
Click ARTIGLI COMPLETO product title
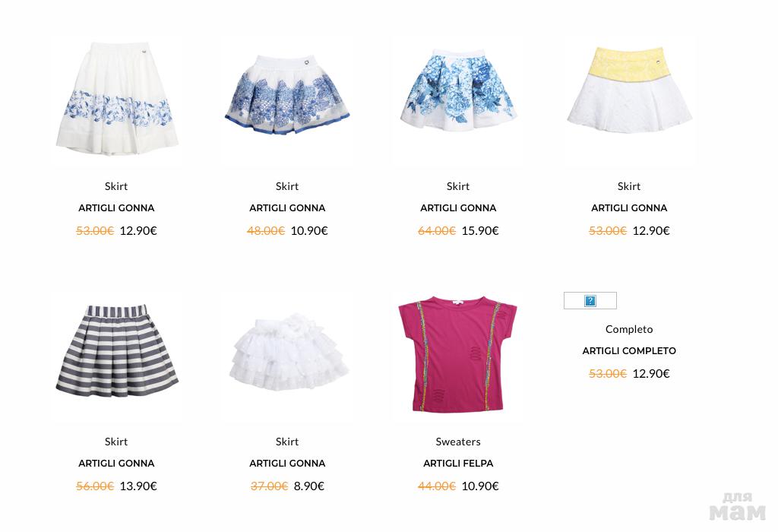pyautogui.click(x=629, y=351)
